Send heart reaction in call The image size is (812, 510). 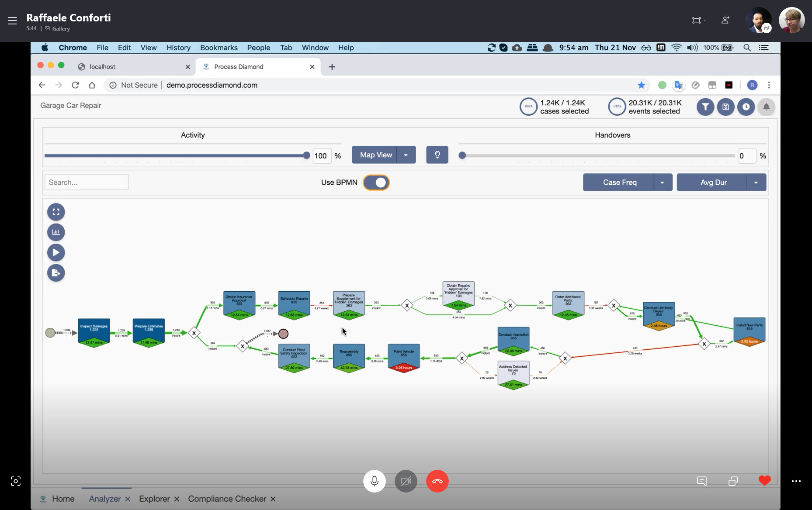tap(765, 481)
